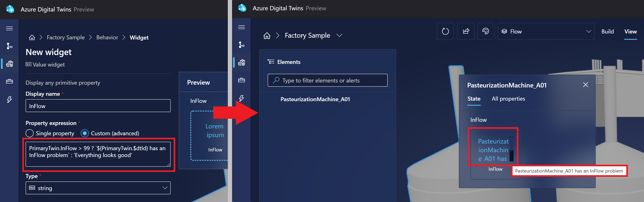Open twin graph icon in left sidebar

pos(9,46)
